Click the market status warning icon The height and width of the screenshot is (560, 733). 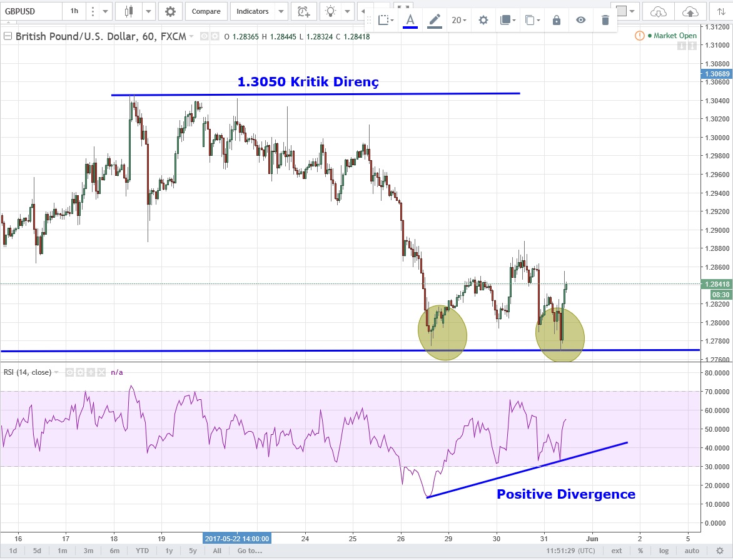point(640,36)
